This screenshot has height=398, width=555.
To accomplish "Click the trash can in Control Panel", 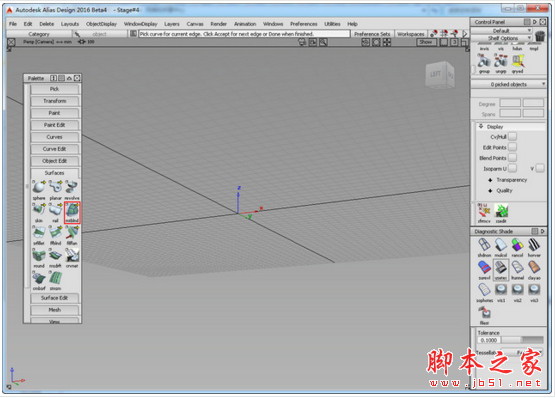I will tap(540, 35).
